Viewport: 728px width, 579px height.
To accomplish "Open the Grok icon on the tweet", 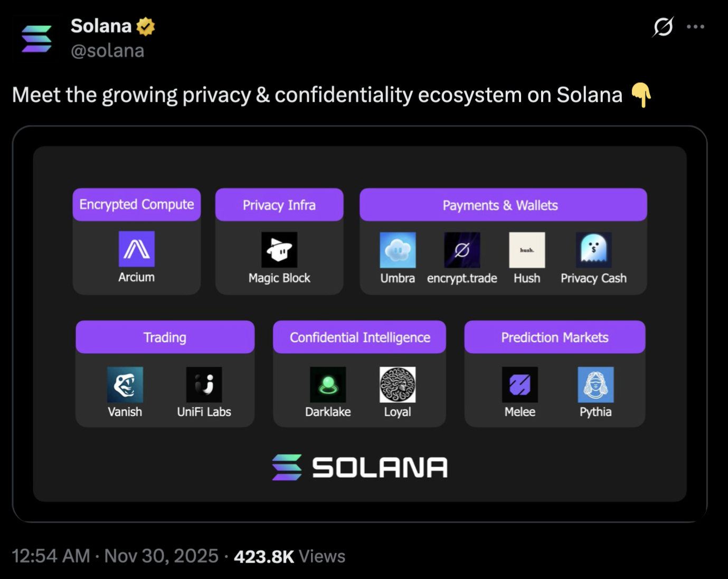I will click(x=663, y=26).
